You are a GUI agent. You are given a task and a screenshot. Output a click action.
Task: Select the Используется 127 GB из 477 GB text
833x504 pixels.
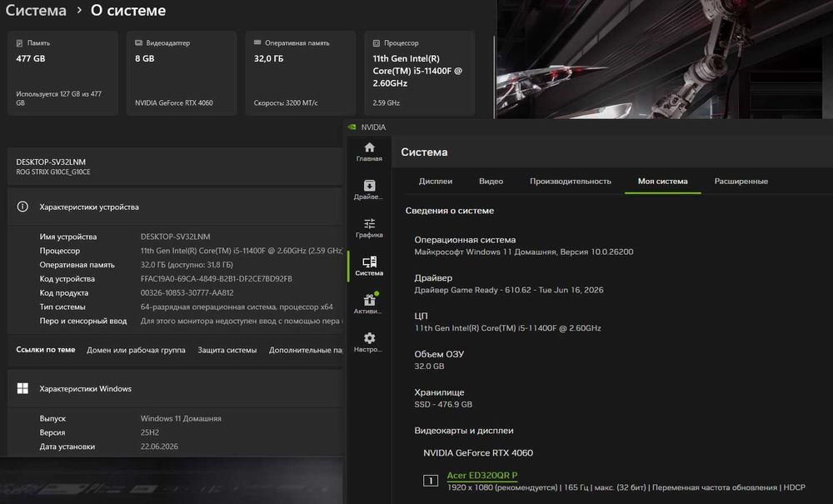point(58,98)
